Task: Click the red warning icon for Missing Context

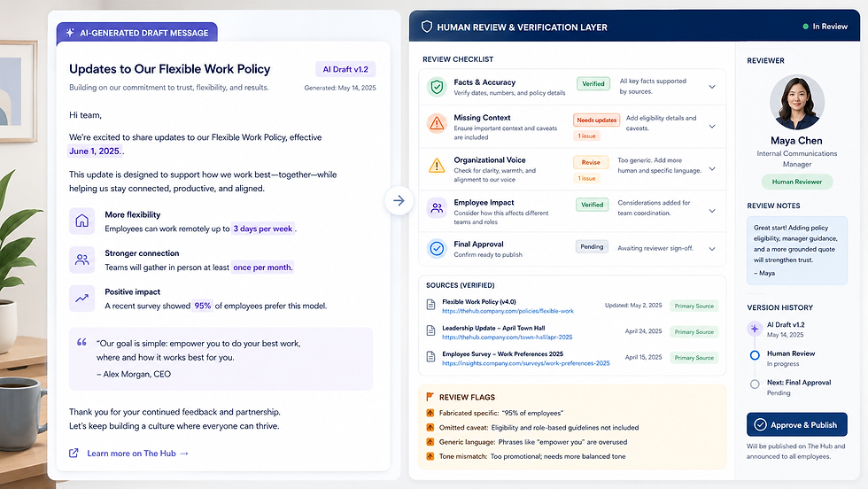Action: coord(437,123)
